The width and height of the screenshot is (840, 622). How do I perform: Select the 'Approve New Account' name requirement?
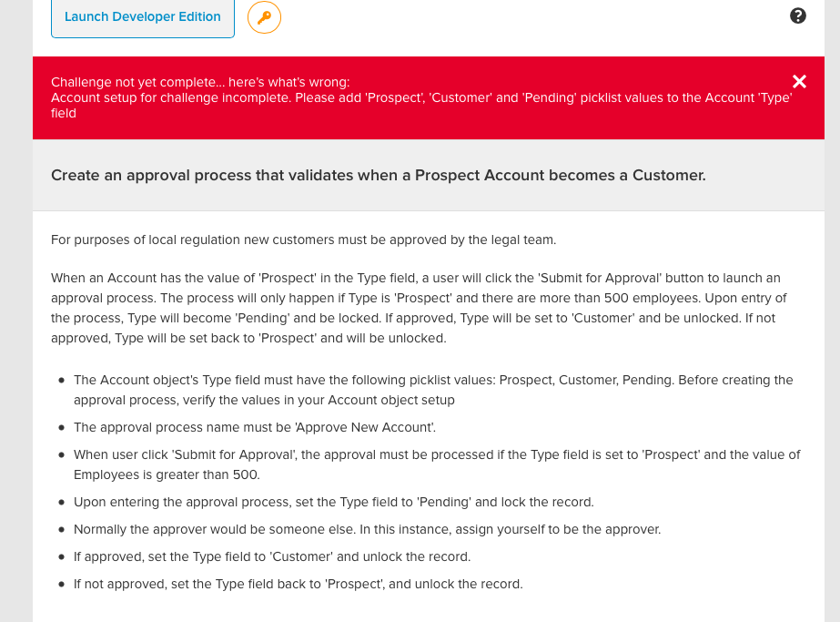tap(255, 427)
